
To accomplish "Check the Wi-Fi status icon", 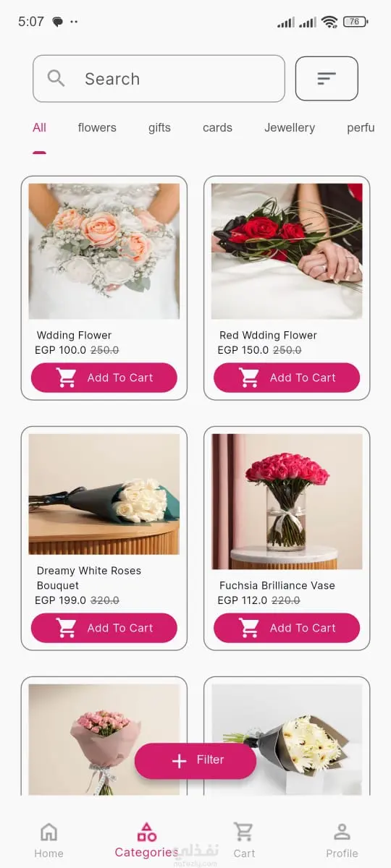I will [x=329, y=22].
